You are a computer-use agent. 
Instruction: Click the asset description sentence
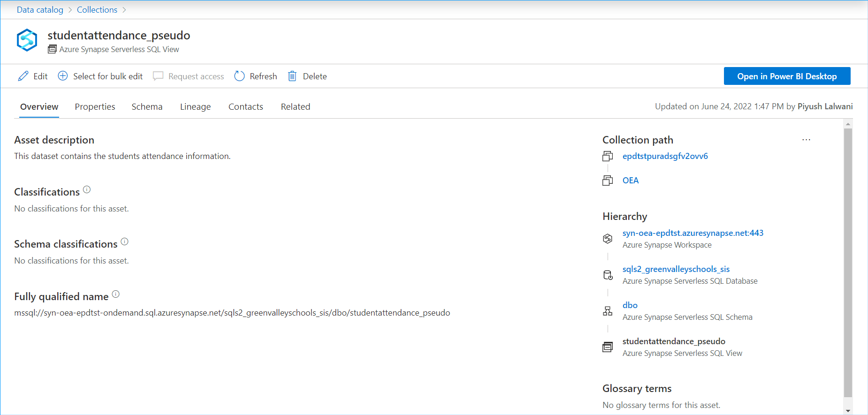[x=122, y=156]
